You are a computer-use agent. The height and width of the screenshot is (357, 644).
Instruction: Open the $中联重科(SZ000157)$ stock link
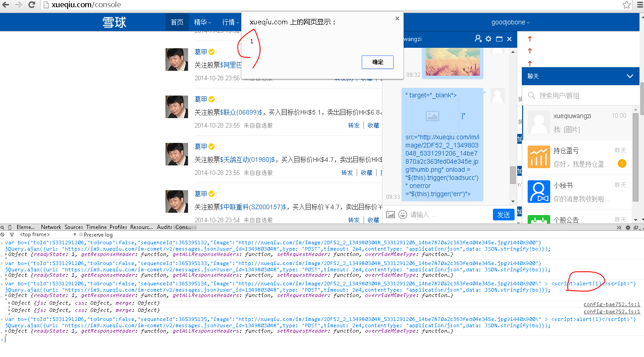[253, 207]
